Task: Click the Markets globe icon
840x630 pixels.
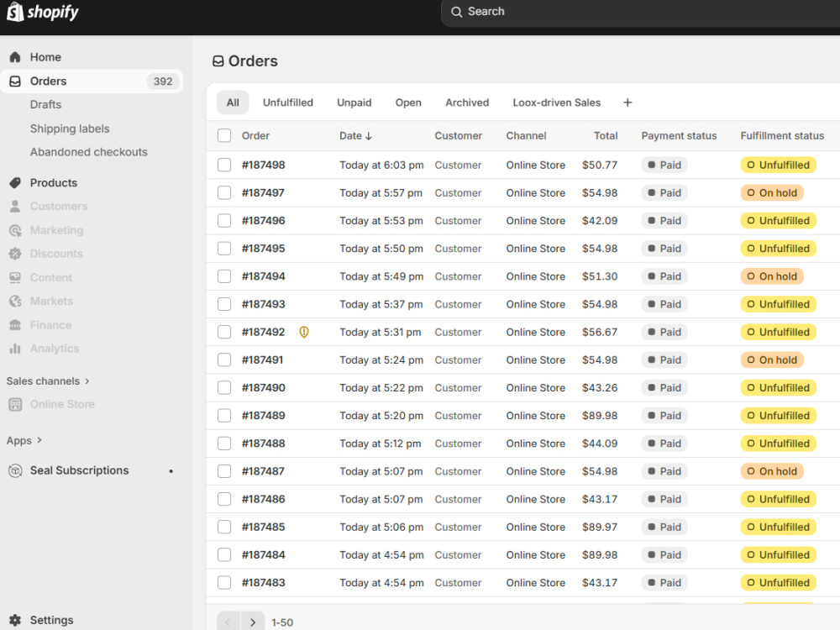Action: coord(15,301)
